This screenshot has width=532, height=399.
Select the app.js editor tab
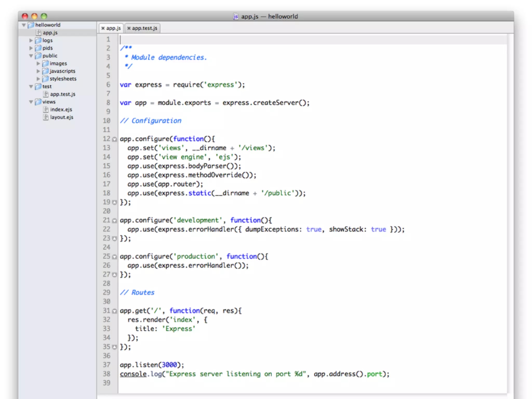point(114,28)
